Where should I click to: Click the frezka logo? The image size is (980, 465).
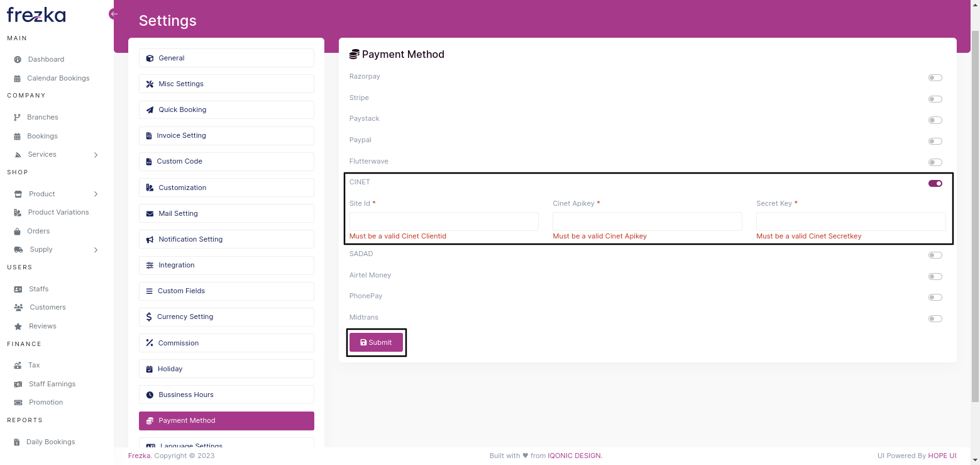click(x=36, y=14)
